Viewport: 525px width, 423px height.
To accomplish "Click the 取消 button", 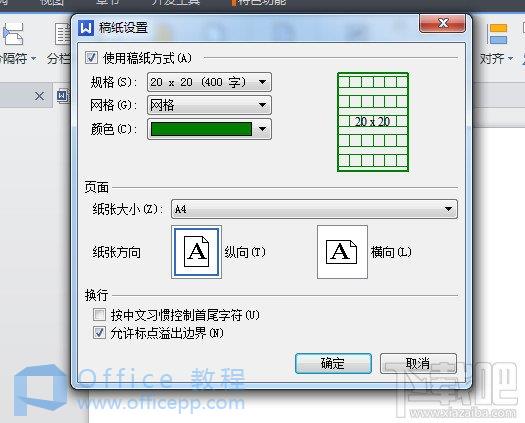I will pyautogui.click(x=418, y=363).
